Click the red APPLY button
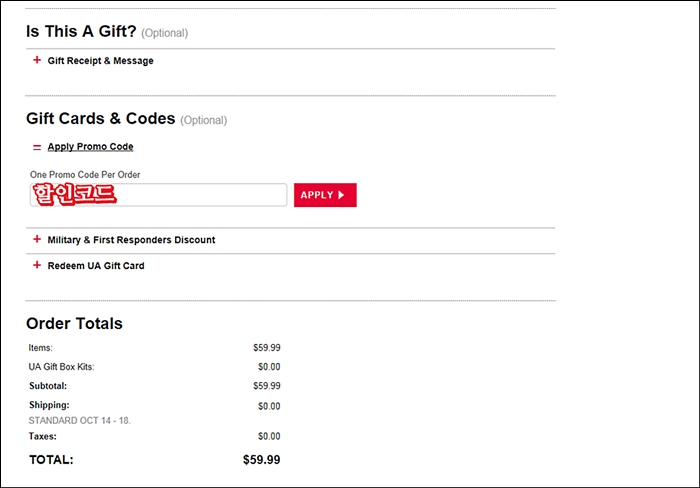The image size is (700, 488). tap(325, 195)
